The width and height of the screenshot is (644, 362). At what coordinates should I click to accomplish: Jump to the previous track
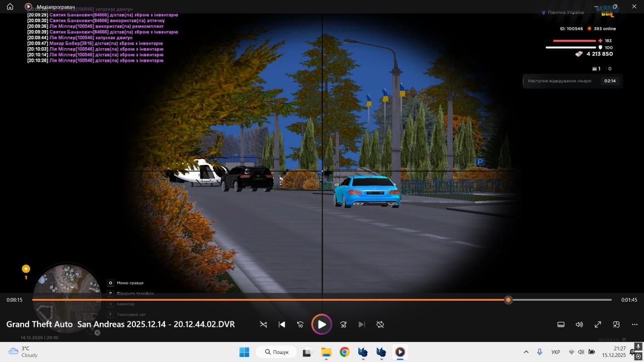[282, 324]
